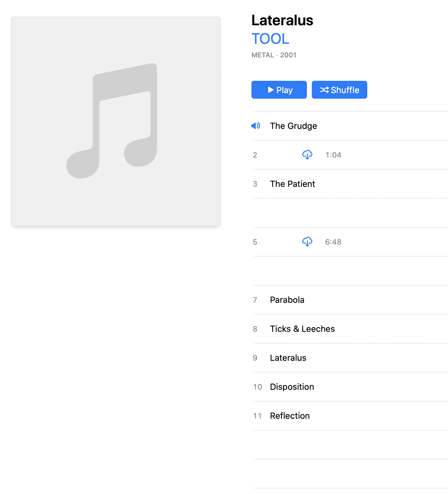Select Ticks & Leeches track
This screenshot has width=448, height=494.
pos(302,329)
